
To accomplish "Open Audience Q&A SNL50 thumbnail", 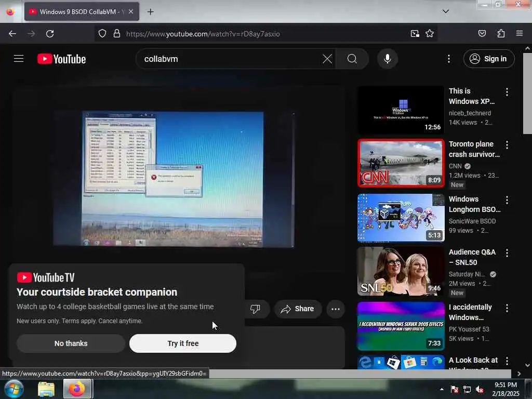I will click(401, 271).
